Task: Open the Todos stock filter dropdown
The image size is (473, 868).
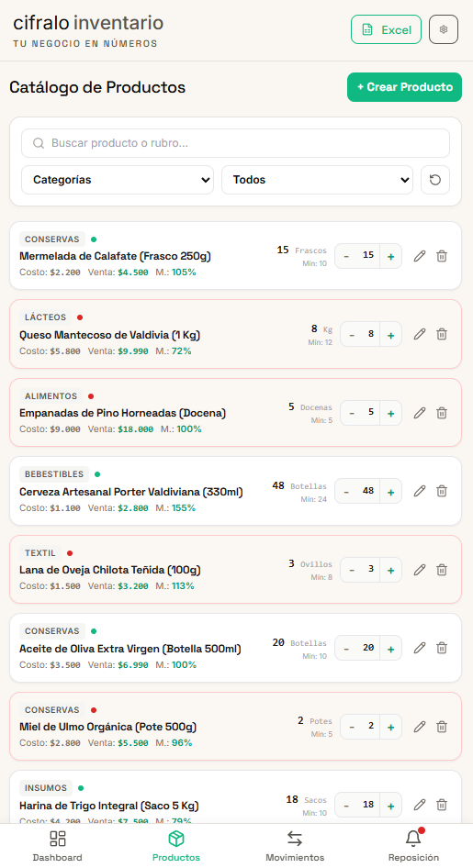Action: click(x=318, y=180)
